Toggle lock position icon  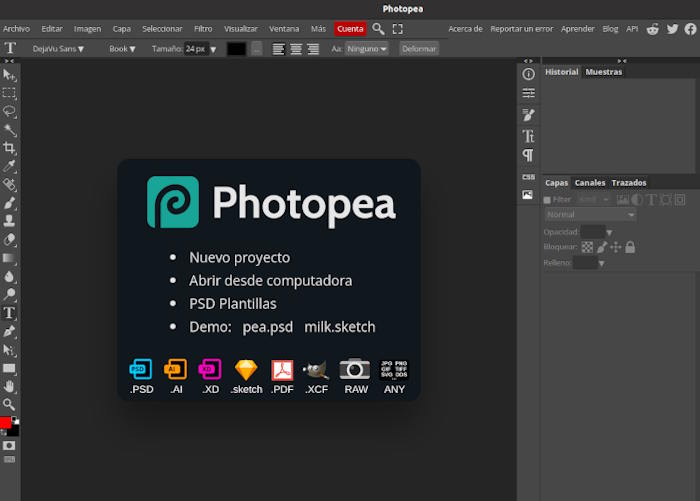pos(616,247)
